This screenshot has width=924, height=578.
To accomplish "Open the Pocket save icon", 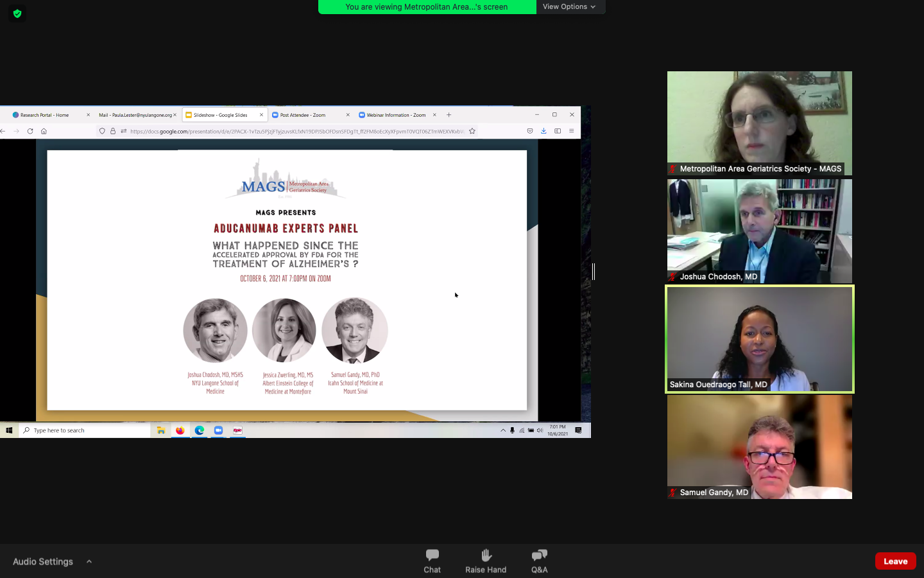I will tap(530, 131).
